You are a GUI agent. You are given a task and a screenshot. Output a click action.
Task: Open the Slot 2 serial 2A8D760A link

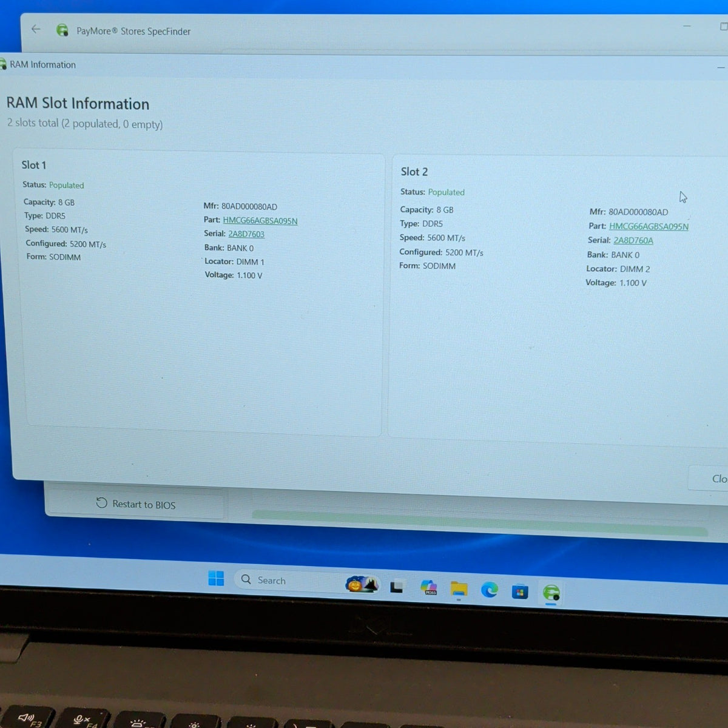(x=633, y=240)
